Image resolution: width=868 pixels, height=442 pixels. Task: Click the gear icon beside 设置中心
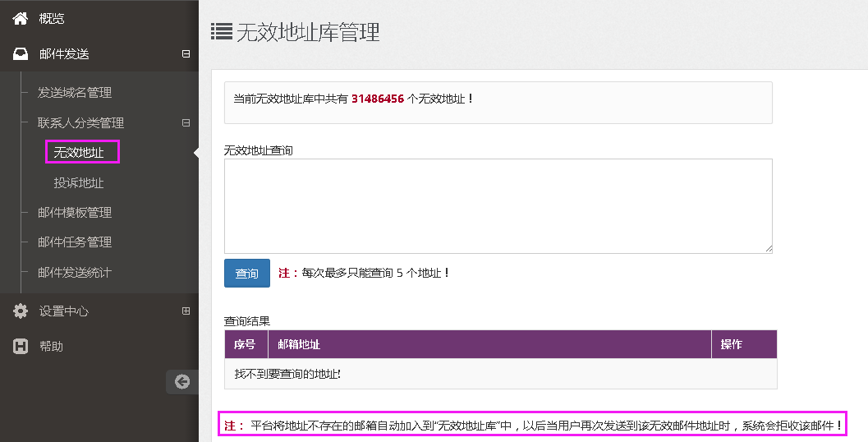point(21,311)
